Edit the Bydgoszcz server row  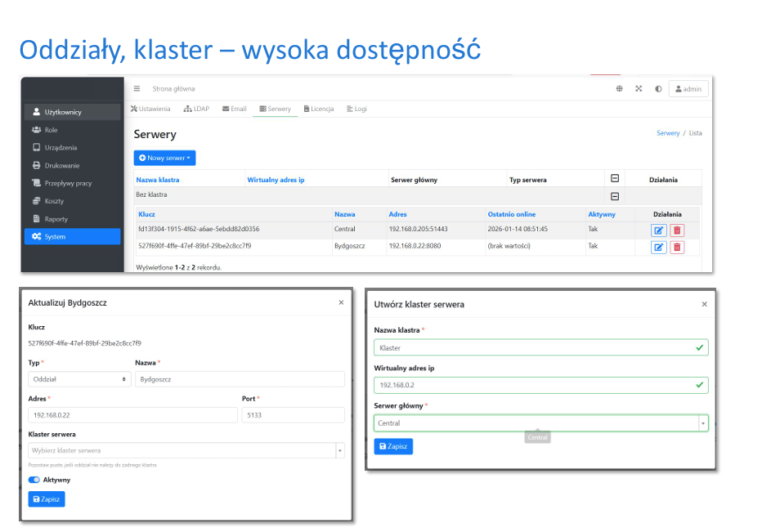pyautogui.click(x=659, y=247)
